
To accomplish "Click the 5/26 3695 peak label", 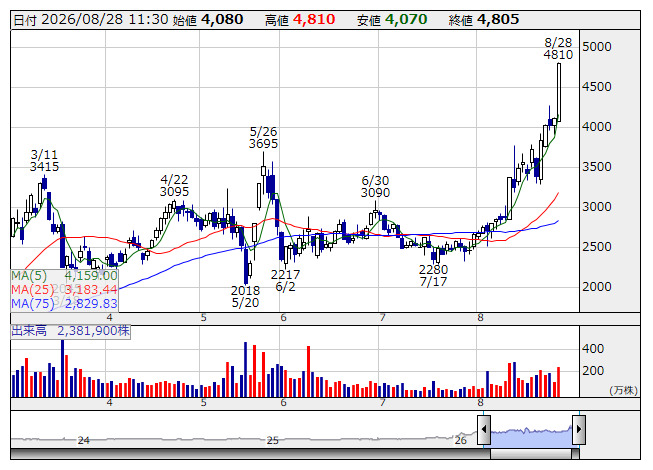I will coord(263,137).
